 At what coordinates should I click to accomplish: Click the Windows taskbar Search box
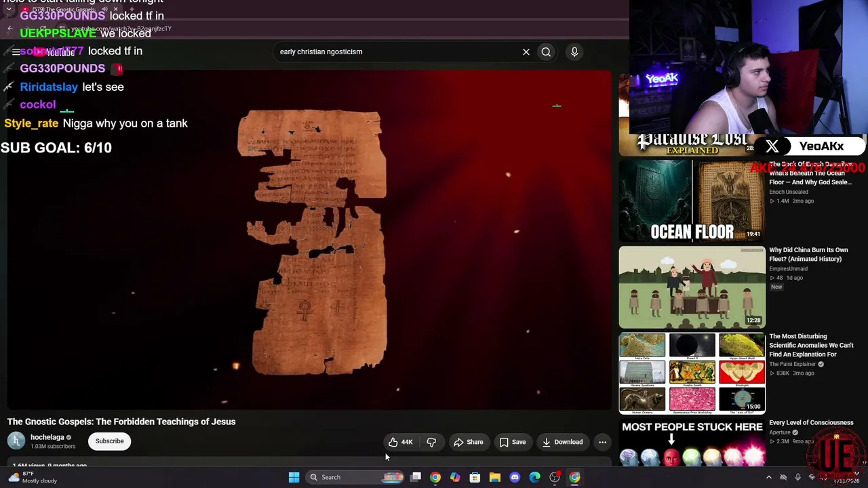click(x=355, y=477)
